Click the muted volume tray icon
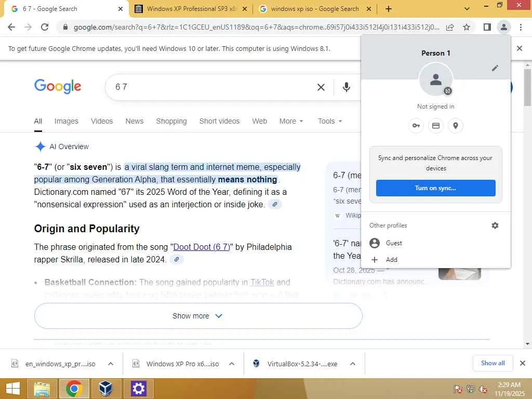The image size is (532, 399). (483, 389)
